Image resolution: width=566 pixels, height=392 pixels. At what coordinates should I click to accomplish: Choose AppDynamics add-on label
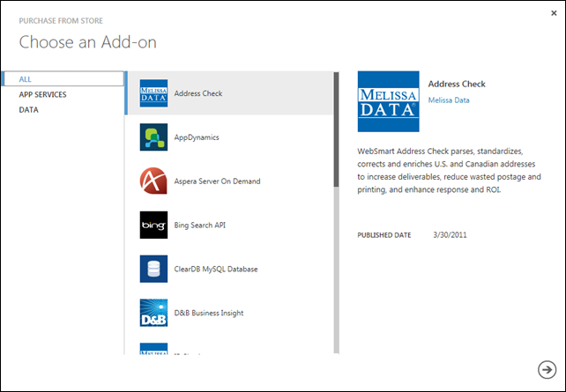(197, 137)
